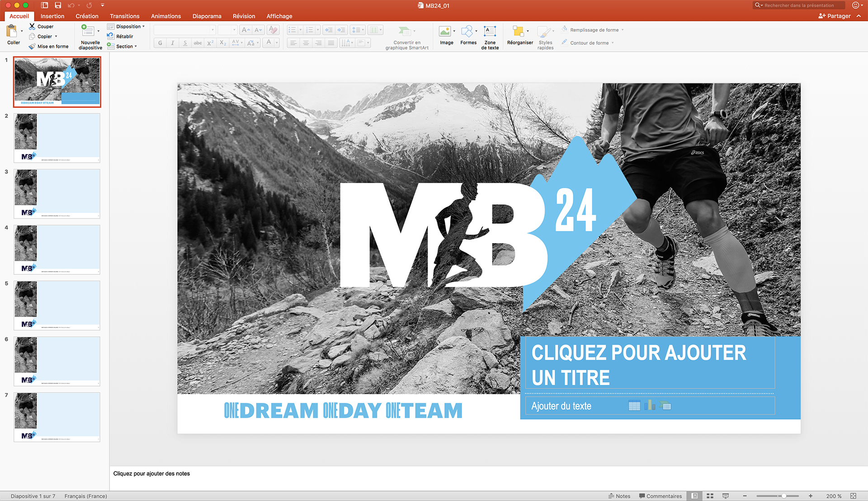868x501 pixels.
Task: Click decrease font size icon
Action: [x=258, y=30]
